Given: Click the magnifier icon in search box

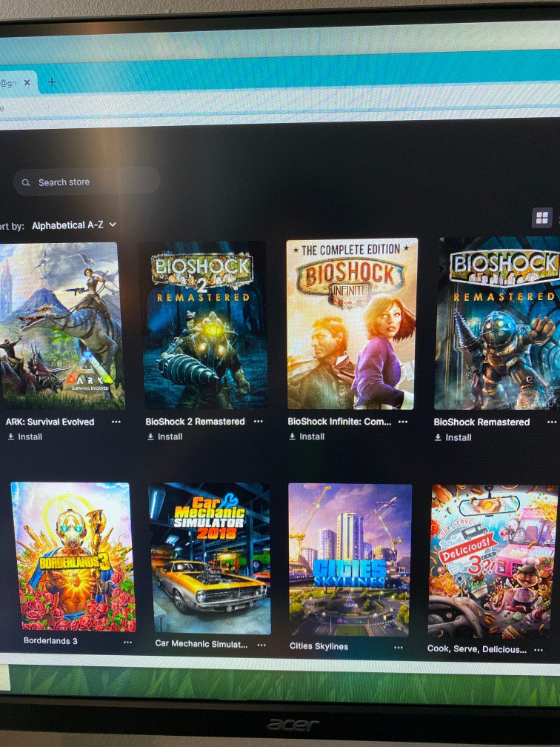Looking at the screenshot, I should [26, 182].
